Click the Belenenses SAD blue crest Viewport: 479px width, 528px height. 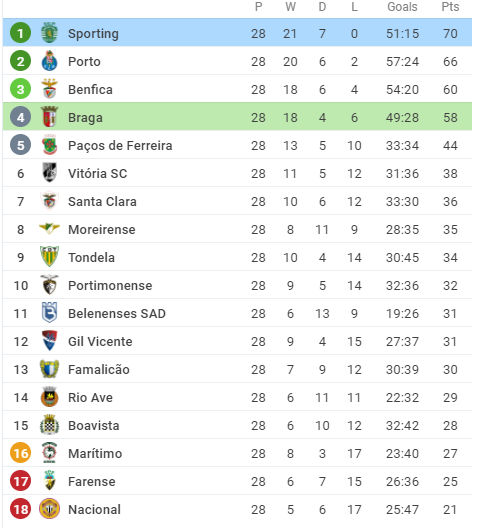[50, 312]
